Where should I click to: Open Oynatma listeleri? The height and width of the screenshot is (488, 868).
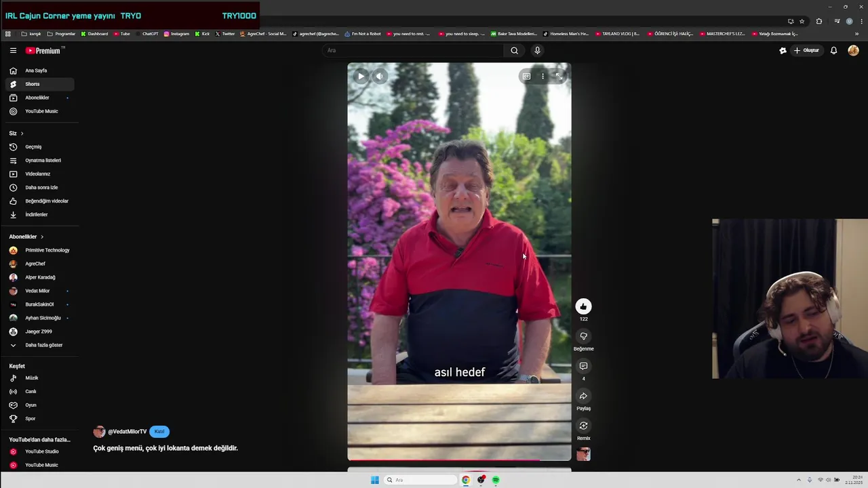[40, 161]
